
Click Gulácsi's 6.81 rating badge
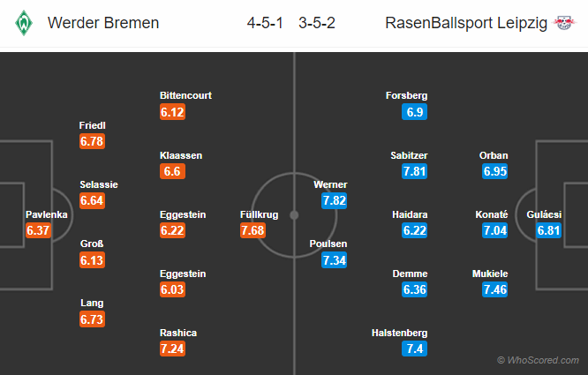tap(550, 231)
